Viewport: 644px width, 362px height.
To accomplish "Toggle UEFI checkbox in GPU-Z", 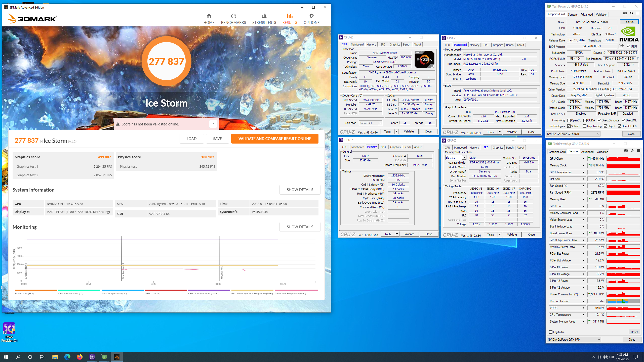I will tap(628, 47).
